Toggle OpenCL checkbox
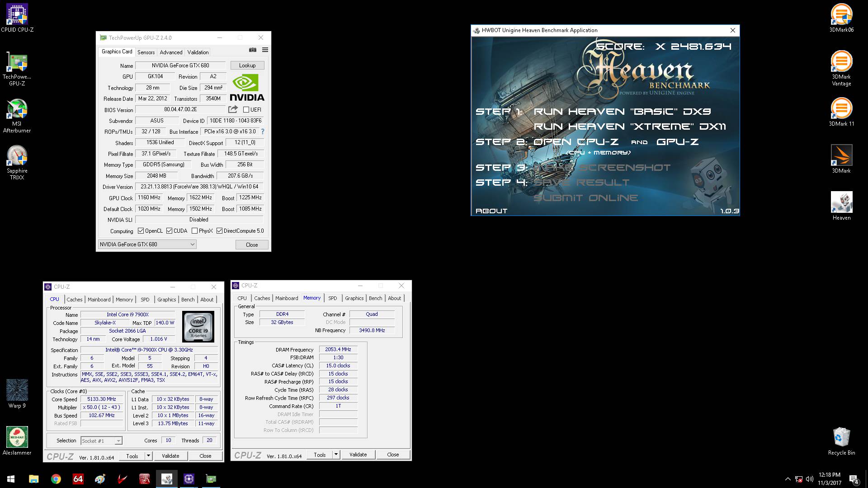 [x=141, y=231]
